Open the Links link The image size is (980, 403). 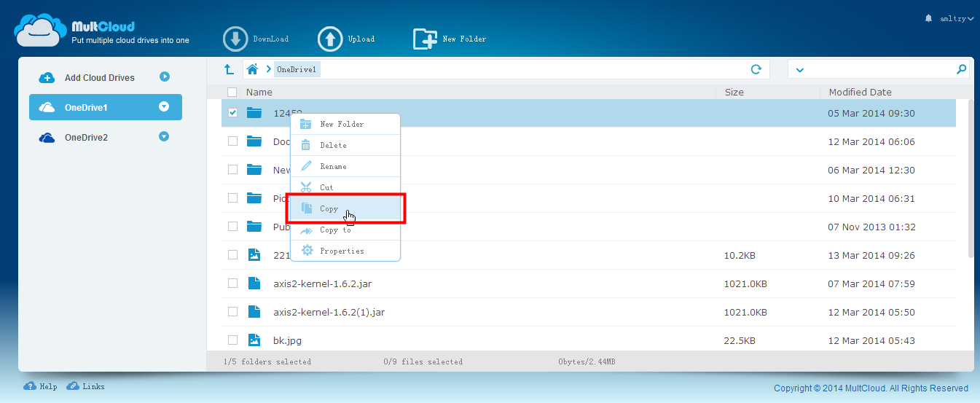point(93,387)
